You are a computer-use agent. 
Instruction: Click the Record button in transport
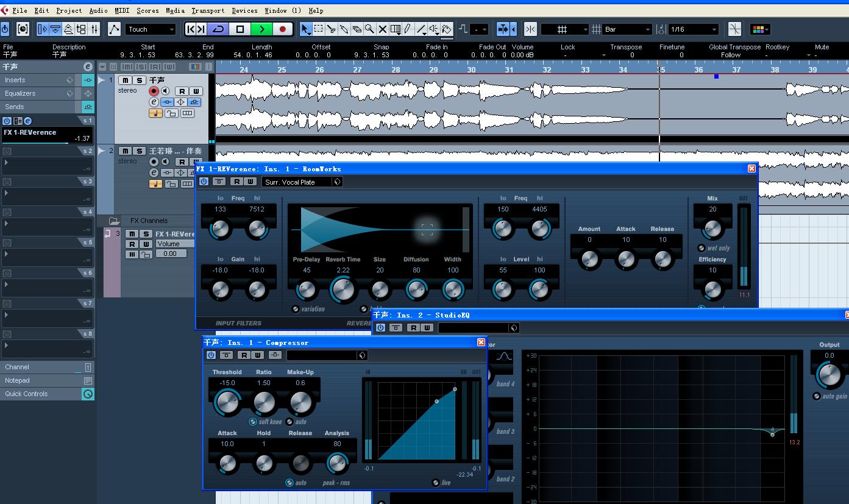click(283, 29)
